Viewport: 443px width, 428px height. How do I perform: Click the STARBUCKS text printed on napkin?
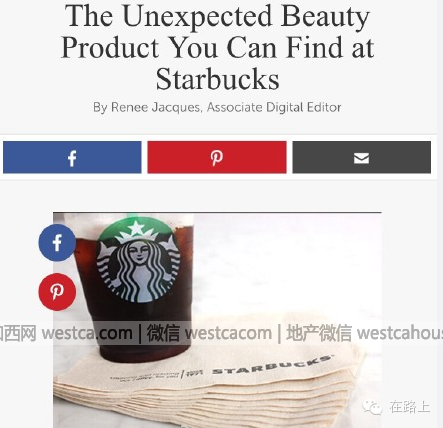coord(272,365)
